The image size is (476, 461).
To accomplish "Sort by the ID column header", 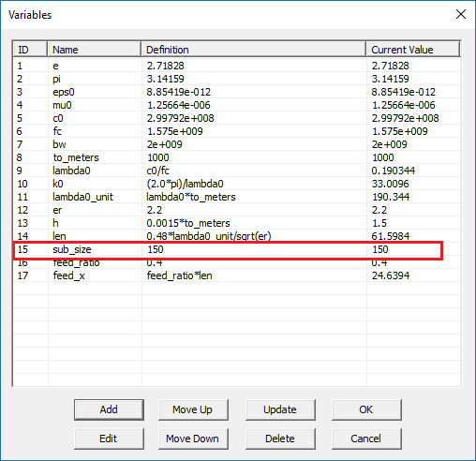I will point(30,50).
